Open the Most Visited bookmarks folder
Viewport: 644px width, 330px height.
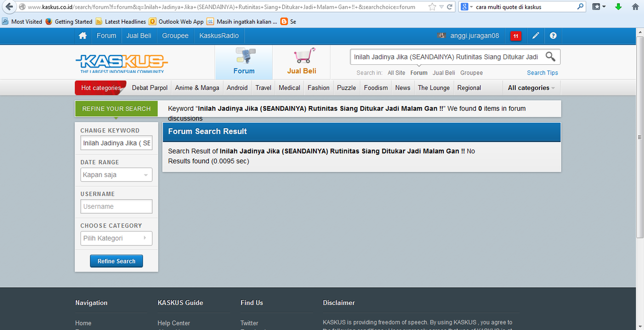(x=22, y=22)
